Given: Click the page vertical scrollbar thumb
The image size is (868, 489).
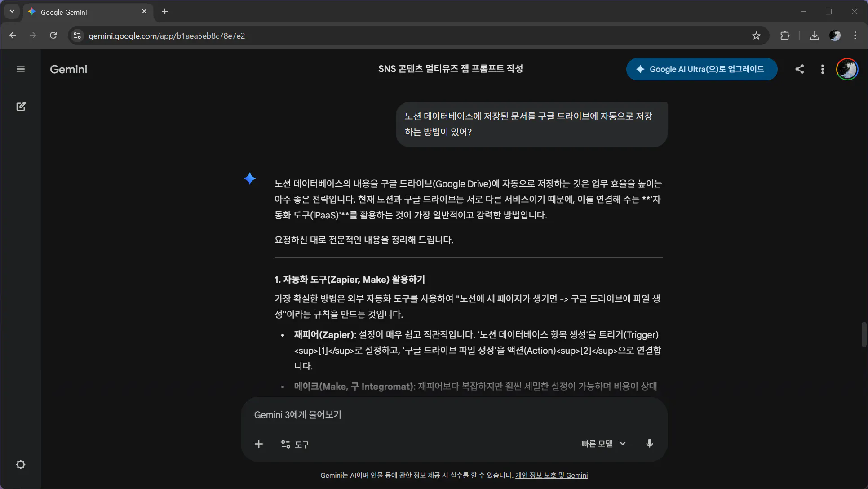Looking at the screenshot, I should (864, 334).
